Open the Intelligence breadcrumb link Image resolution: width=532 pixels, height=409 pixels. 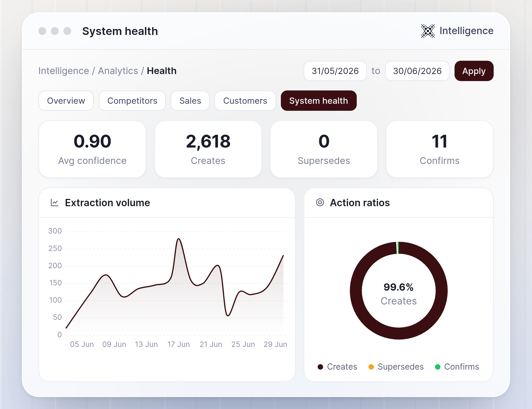(x=64, y=71)
